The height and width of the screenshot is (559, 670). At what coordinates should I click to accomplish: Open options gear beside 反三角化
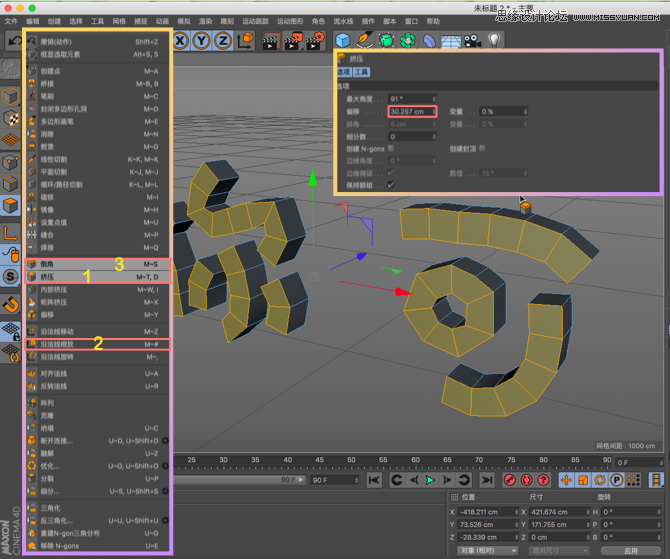[165, 521]
